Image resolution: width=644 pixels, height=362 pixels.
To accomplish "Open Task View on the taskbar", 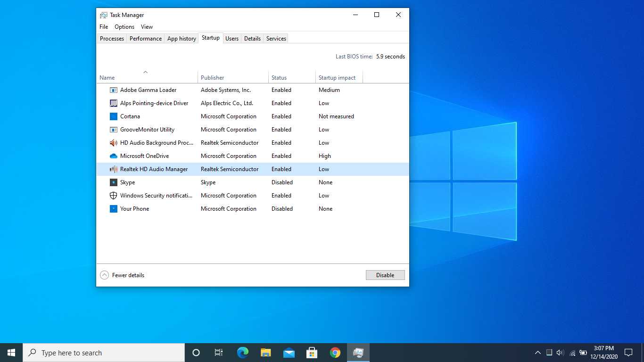I will (x=219, y=353).
